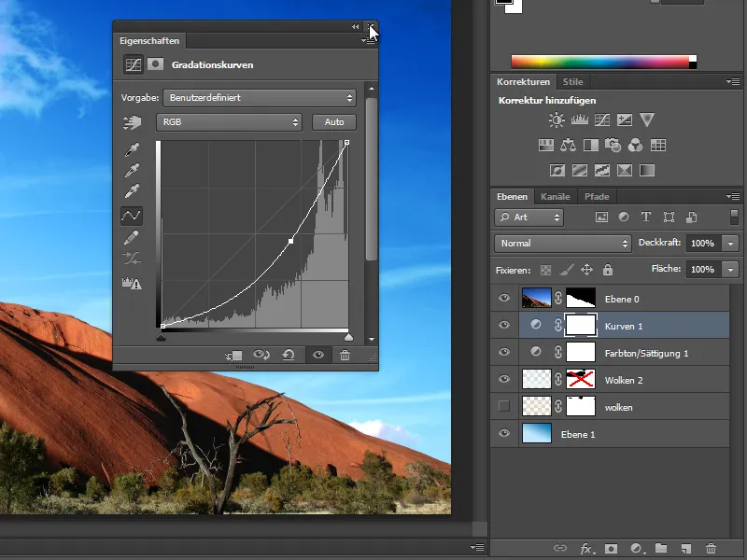Show the mask properties icon
The height and width of the screenshot is (560, 747).
point(155,63)
